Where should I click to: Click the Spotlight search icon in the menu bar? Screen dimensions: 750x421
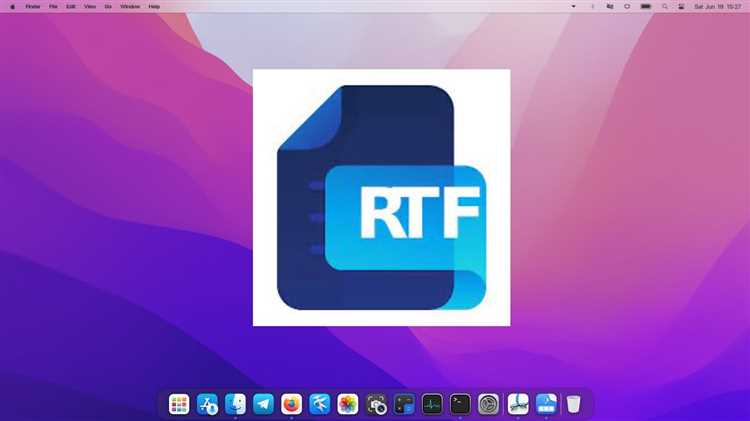[x=664, y=7]
